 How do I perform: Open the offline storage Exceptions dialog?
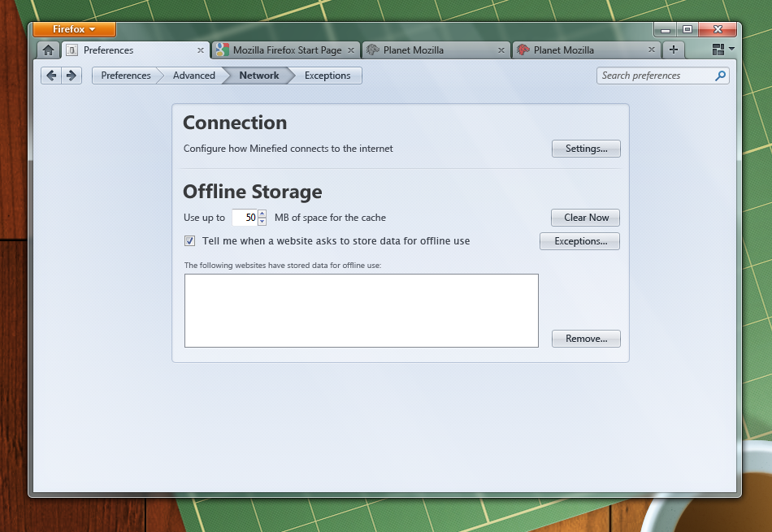pyautogui.click(x=579, y=241)
